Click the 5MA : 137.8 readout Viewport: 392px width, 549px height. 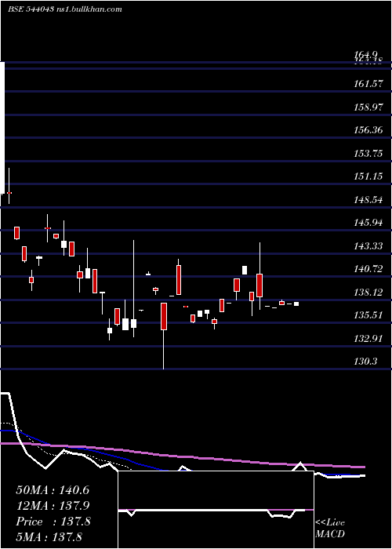[49, 537]
